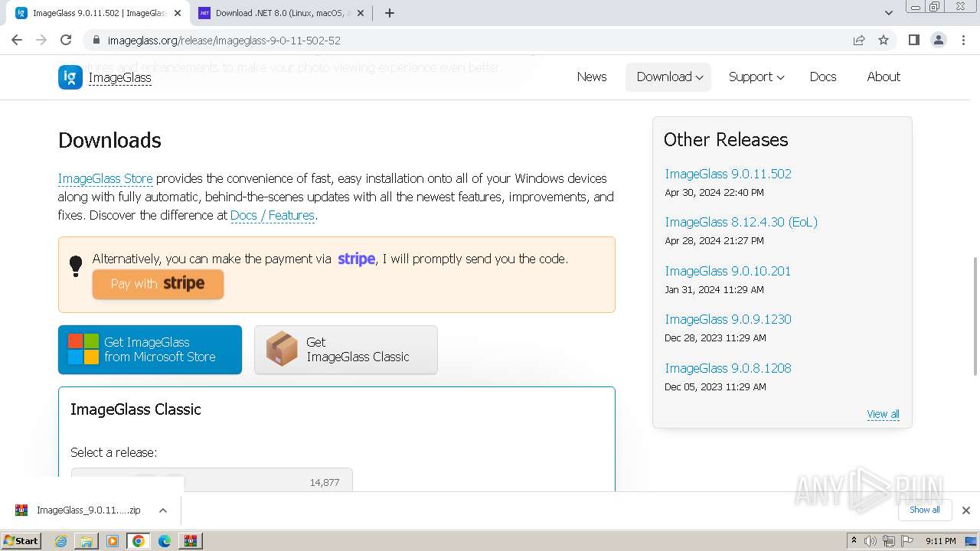The image size is (980, 551).
Task: Expand the download item options chevron
Action: pyautogui.click(x=162, y=510)
